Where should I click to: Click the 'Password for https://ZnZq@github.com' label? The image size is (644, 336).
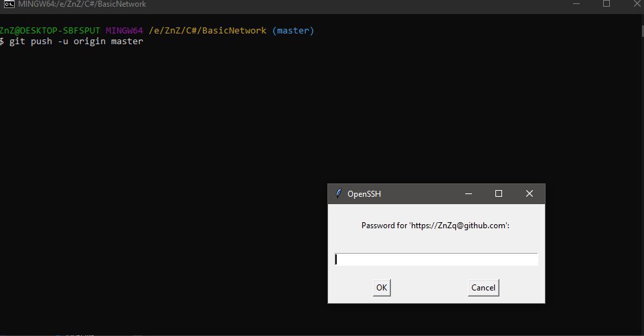click(435, 226)
